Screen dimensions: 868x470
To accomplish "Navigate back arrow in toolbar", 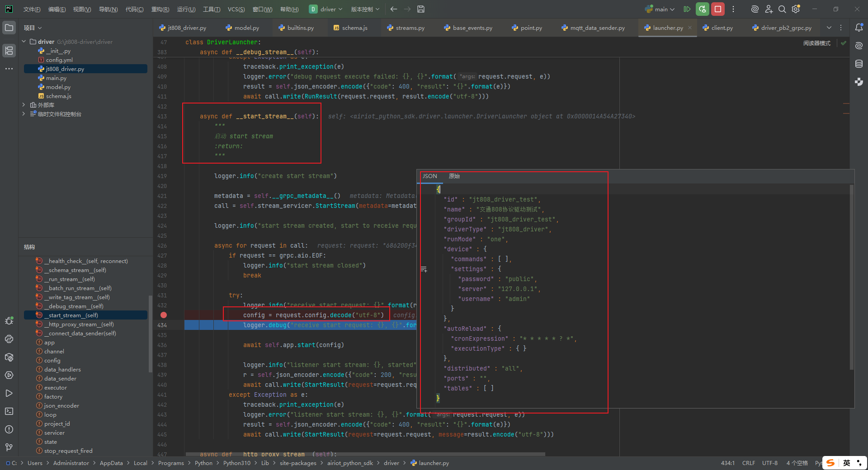I will (394, 9).
